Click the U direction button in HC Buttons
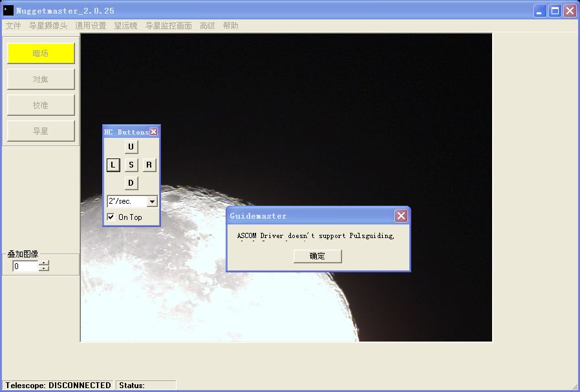This screenshot has width=580, height=392. (x=131, y=147)
